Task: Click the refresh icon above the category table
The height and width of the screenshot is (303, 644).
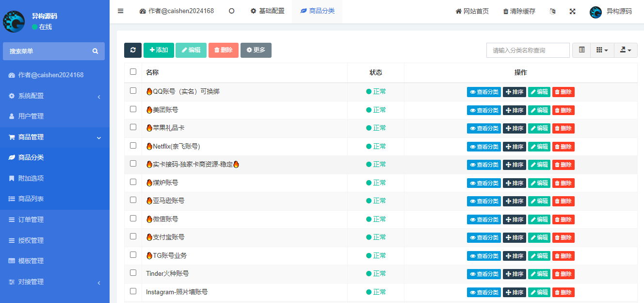Action: click(x=133, y=50)
